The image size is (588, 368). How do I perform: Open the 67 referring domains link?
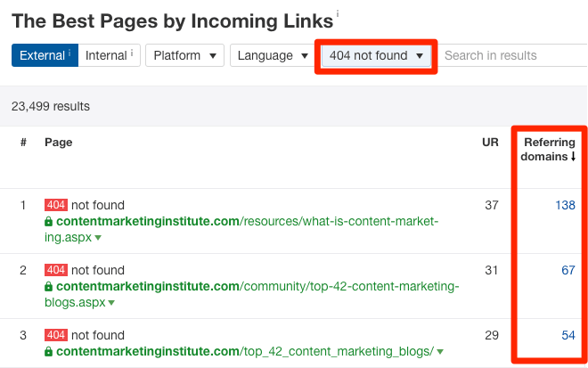coord(568,270)
